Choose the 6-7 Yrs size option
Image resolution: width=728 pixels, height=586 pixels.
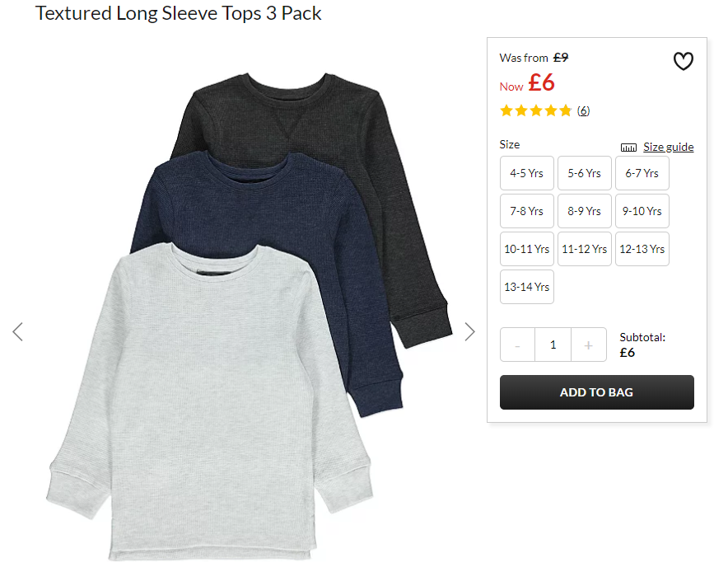642,173
